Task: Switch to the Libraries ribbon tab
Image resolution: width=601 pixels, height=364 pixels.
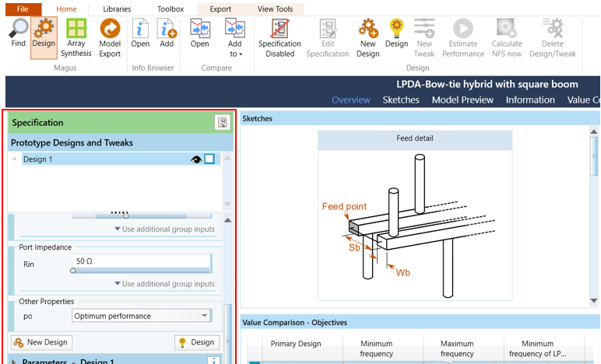Action: [117, 9]
